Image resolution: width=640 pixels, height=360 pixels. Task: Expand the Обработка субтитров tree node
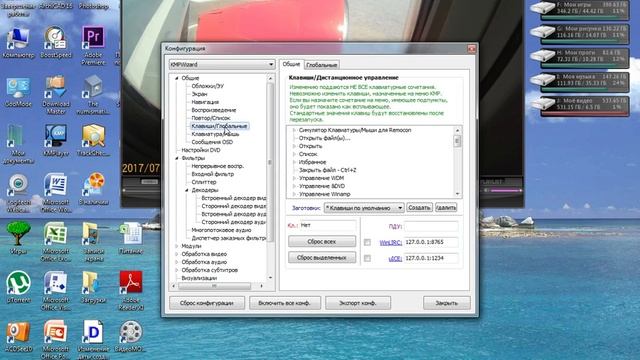pos(177,270)
